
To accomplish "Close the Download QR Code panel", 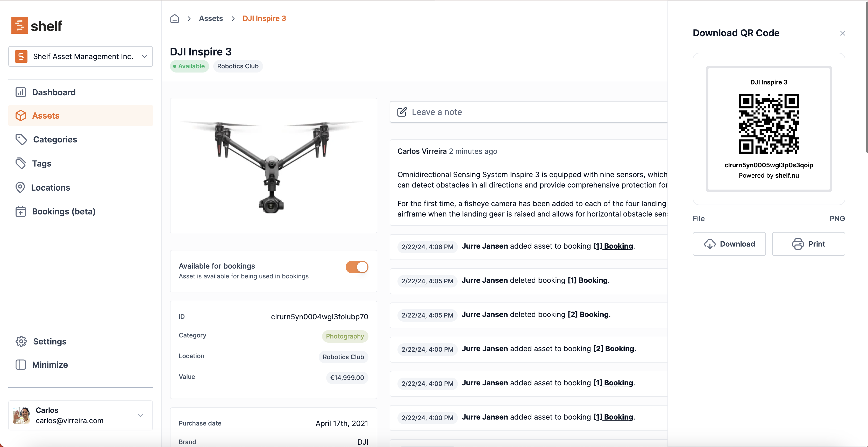I will [x=842, y=33].
